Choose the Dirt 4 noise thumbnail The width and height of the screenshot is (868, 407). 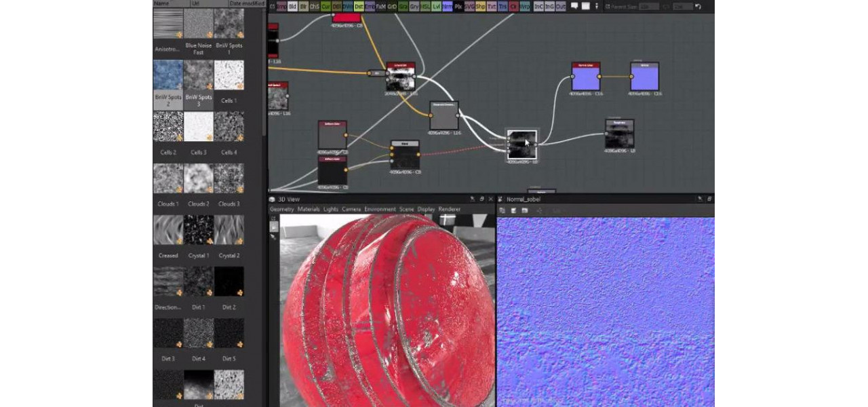click(199, 334)
